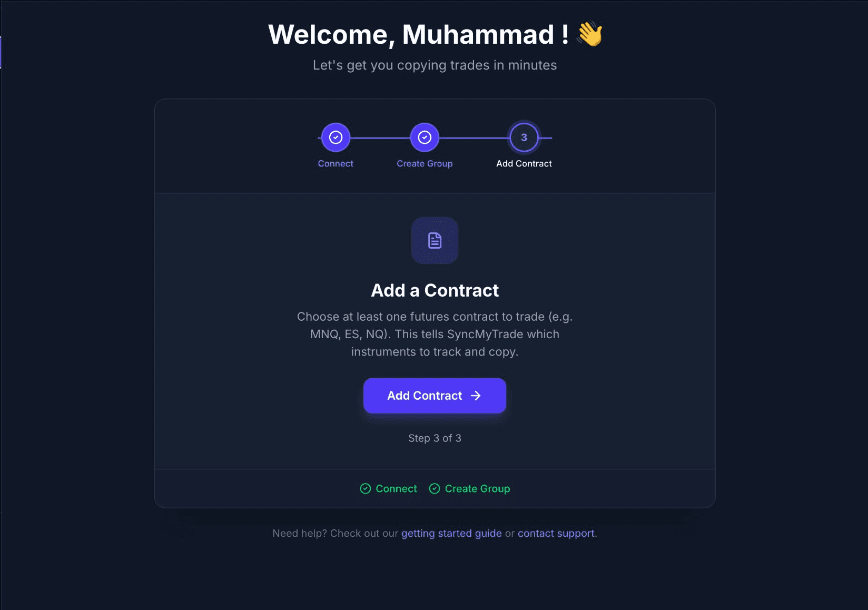
Task: Select the Connect label in the stepper
Action: [x=335, y=163]
